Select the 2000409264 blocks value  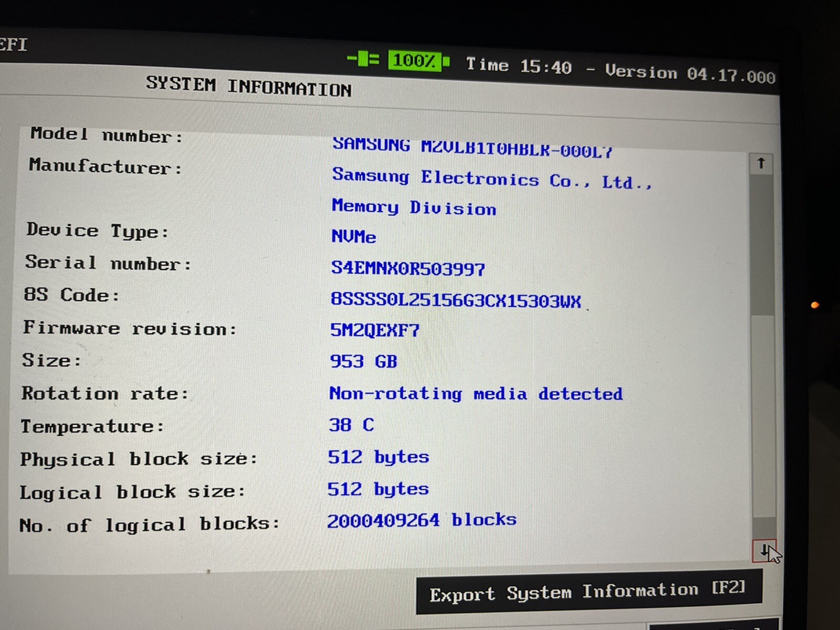[422, 520]
